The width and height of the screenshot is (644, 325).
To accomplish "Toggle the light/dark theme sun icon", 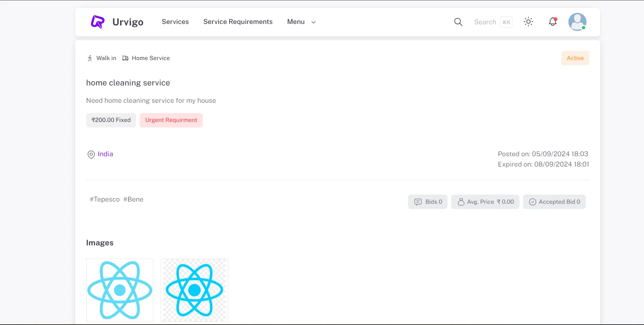I will coord(528,22).
